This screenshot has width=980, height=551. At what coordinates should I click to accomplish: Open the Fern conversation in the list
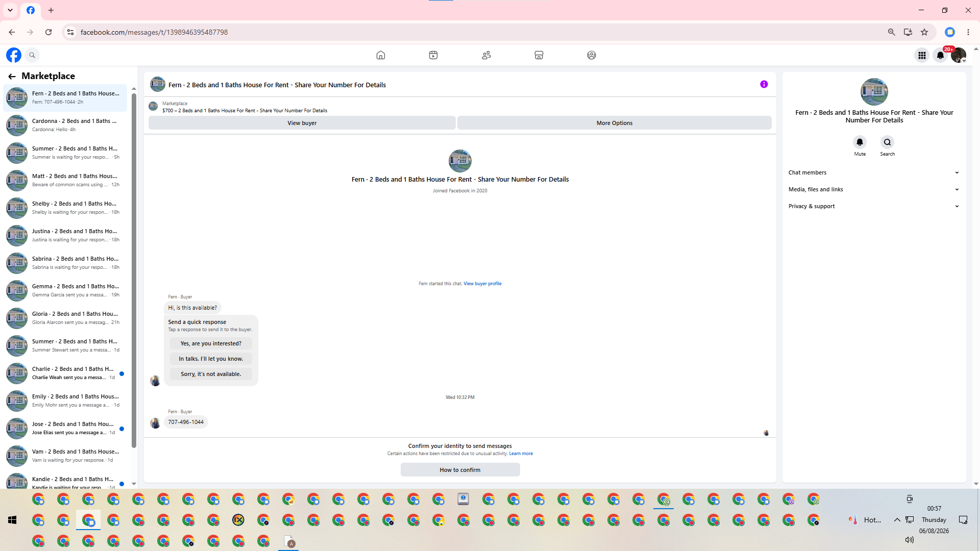pyautogui.click(x=65, y=98)
